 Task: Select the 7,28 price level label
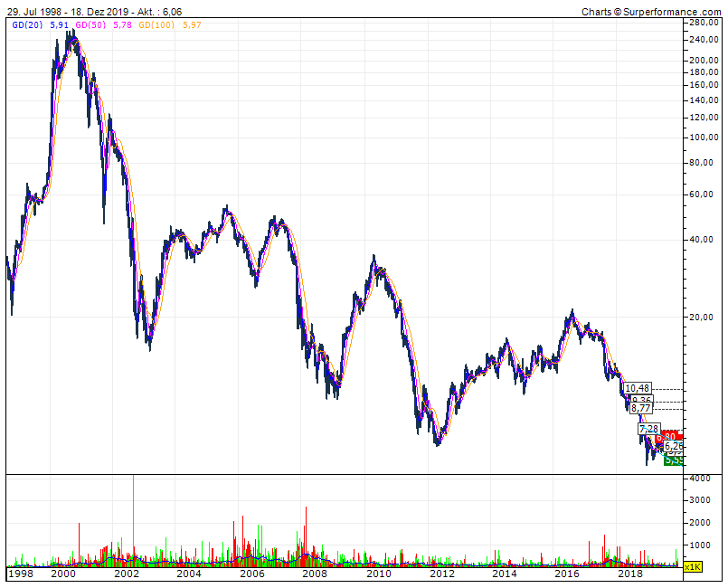point(648,429)
